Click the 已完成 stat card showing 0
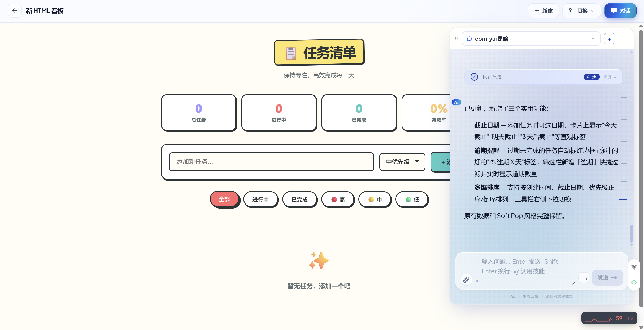The height and width of the screenshot is (330, 644). tap(359, 113)
